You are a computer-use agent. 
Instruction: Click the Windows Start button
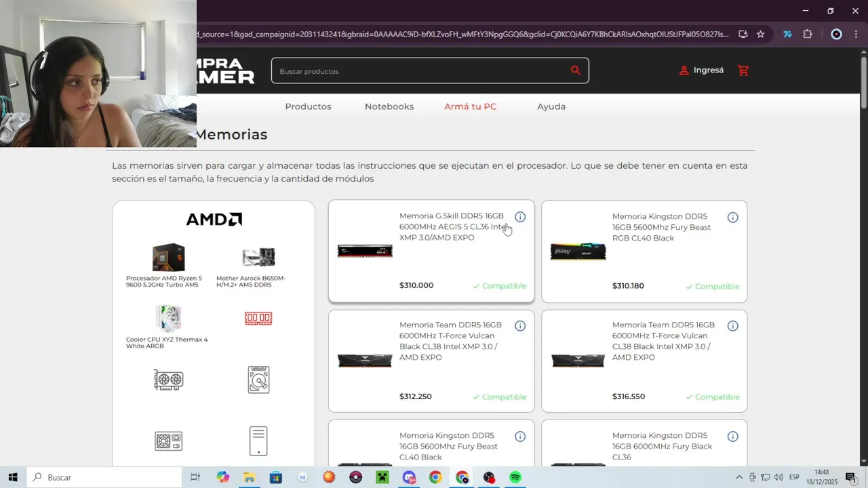(x=13, y=477)
